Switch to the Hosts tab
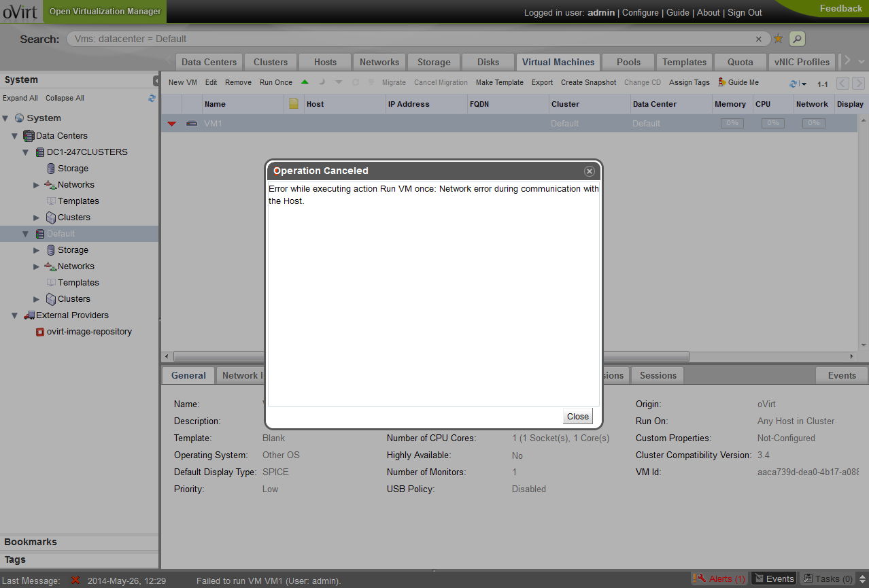This screenshot has width=869, height=588. (325, 62)
